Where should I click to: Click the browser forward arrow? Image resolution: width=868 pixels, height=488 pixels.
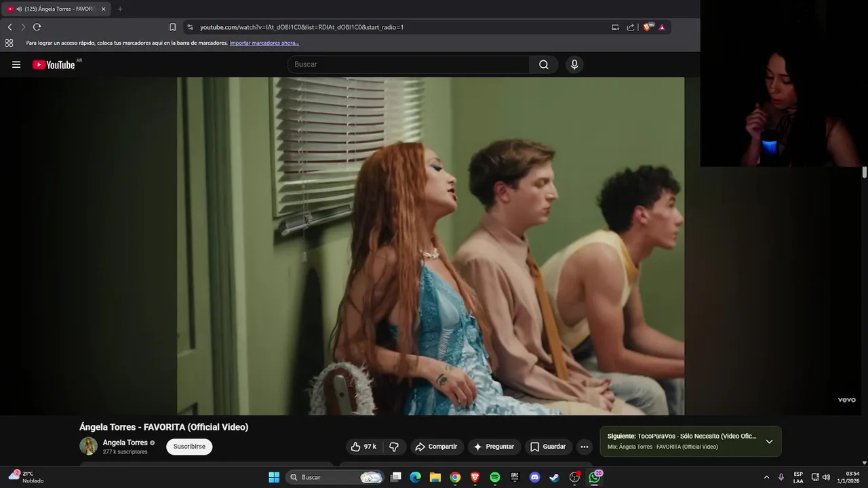coord(23,27)
